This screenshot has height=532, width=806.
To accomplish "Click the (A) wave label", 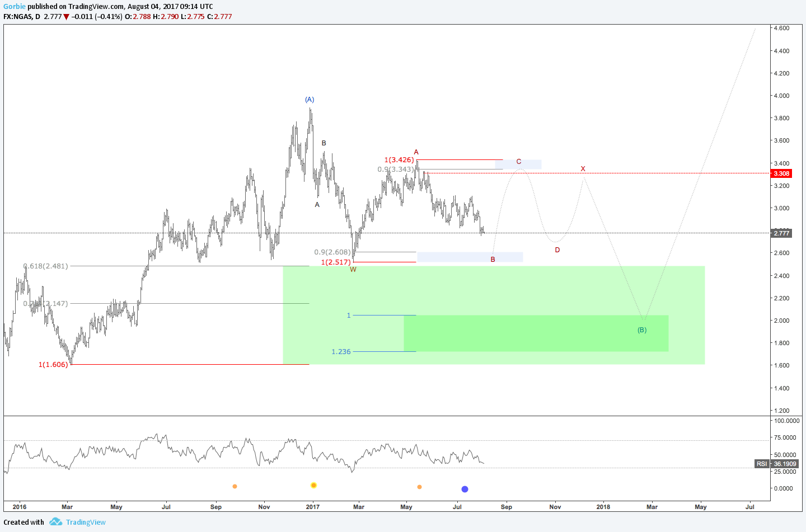I will 310,100.
